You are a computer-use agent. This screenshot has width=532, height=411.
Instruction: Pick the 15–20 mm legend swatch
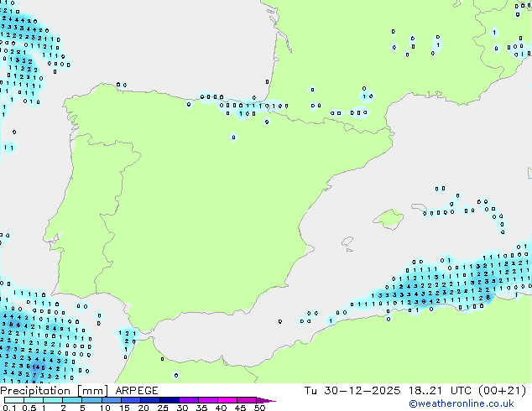[130, 400]
